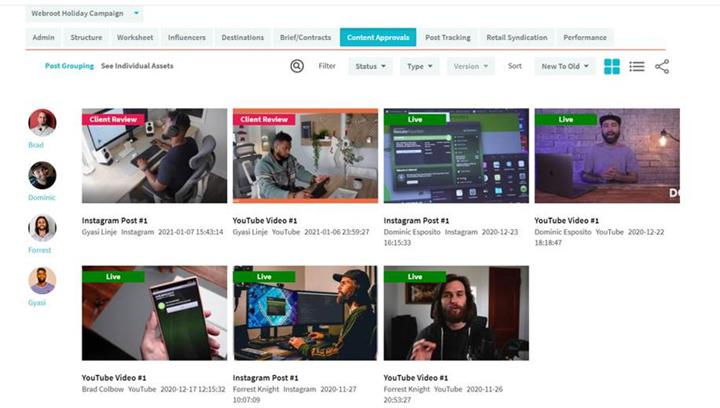This screenshot has width=720, height=408.
Task: Open the Brief/Contracts tab
Action: click(x=305, y=37)
